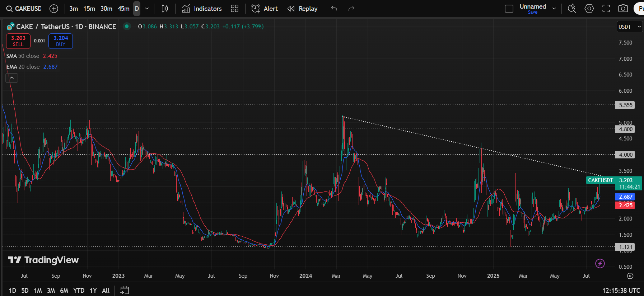644x296 pixels.
Task: Create a new Alert
Action: click(x=265, y=9)
